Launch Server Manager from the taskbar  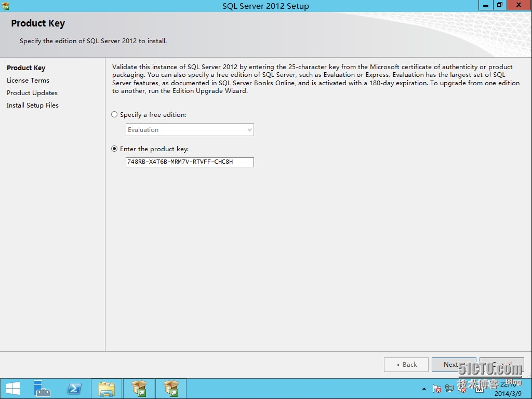click(x=42, y=389)
